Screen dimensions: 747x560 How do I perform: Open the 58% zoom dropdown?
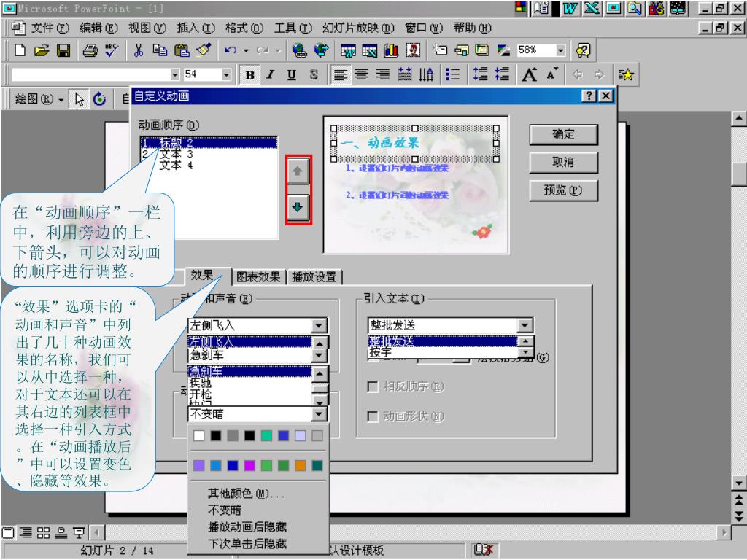[561, 50]
